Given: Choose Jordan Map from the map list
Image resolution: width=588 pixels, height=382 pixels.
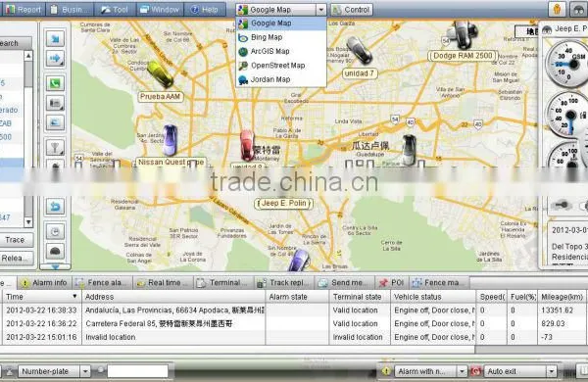Looking at the screenshot, I should coord(281,79).
